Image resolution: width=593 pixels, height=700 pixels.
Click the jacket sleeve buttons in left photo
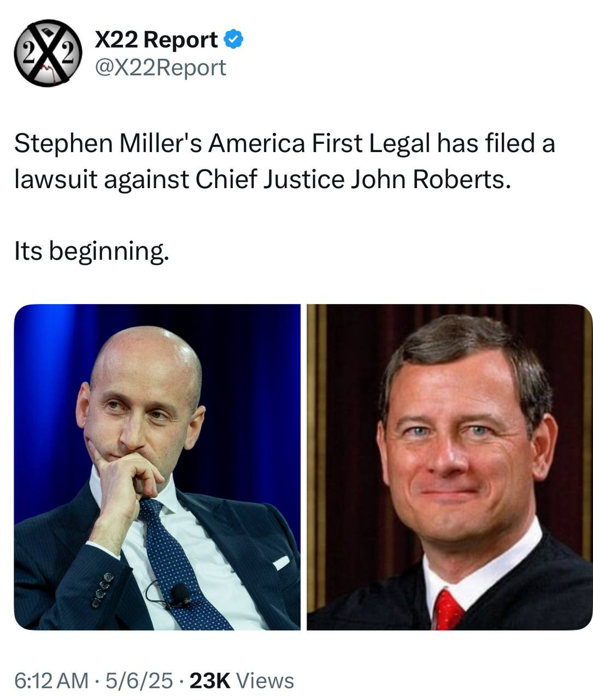[102, 591]
